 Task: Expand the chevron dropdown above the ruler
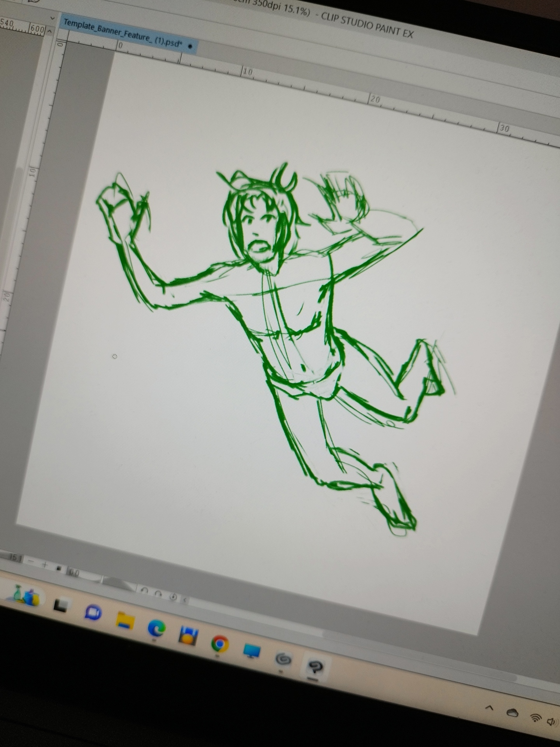point(53,18)
